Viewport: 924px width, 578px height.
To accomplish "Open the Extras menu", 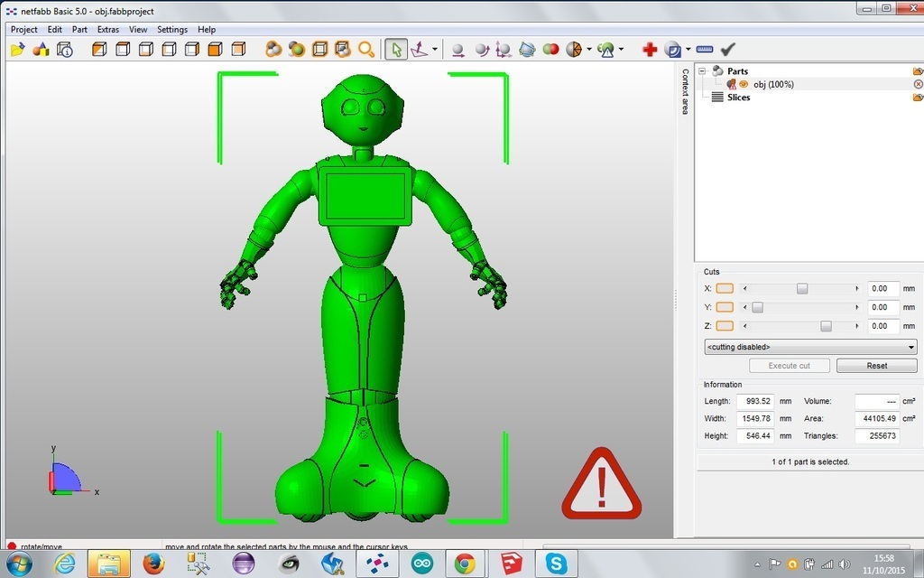I will (x=108, y=30).
